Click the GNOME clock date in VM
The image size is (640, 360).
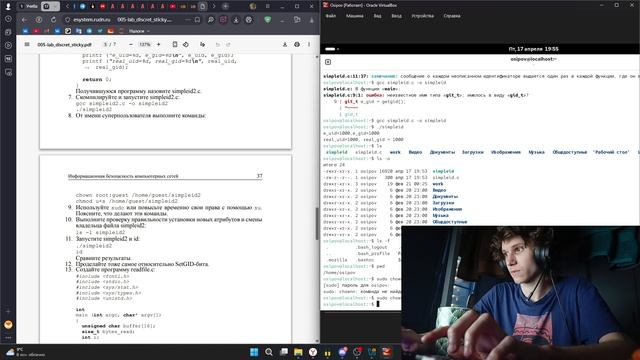point(533,49)
